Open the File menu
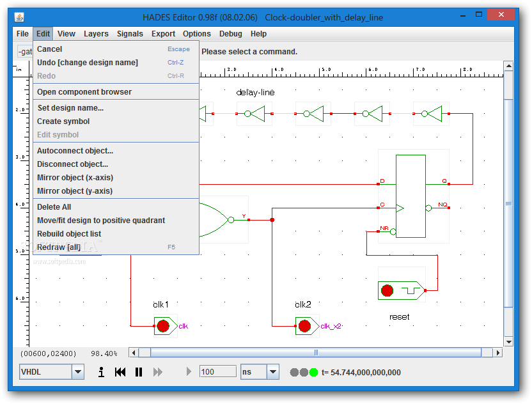Viewport: 532px width, 404px height. point(22,34)
